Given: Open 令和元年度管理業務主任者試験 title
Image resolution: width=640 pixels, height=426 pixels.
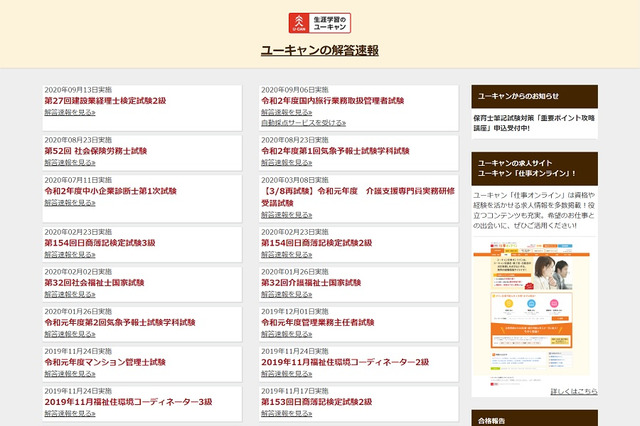Looking at the screenshot, I should pyautogui.click(x=318, y=322).
